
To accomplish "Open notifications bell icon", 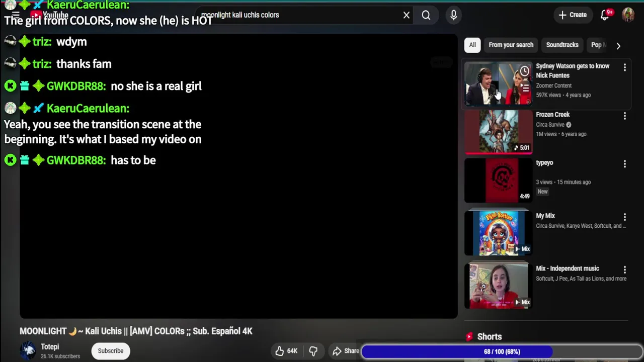I will pos(605,15).
